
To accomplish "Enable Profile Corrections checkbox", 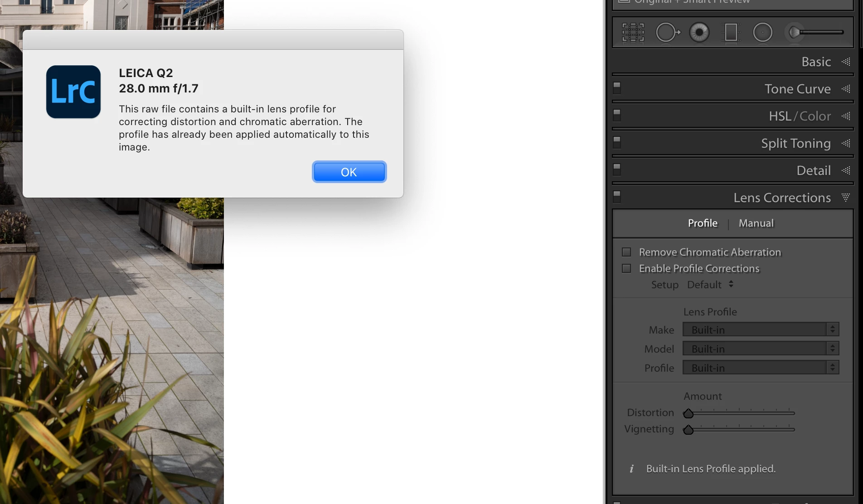I will pyautogui.click(x=626, y=268).
